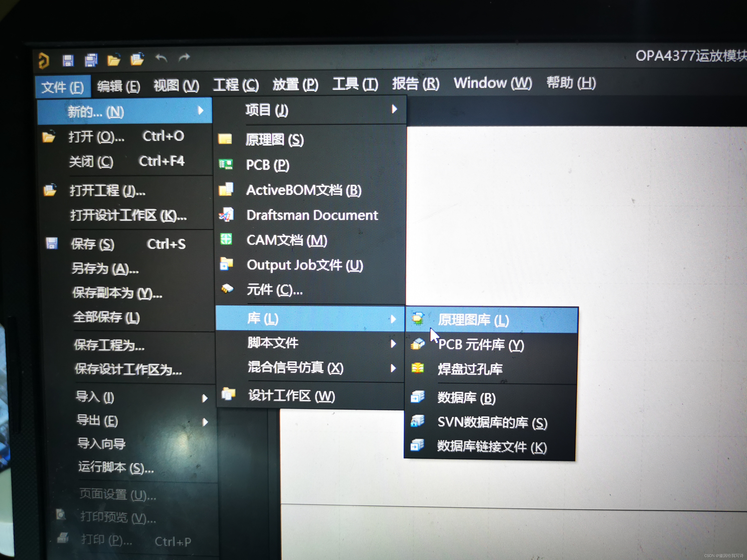The height and width of the screenshot is (560, 747).
Task: Click the Open folder icon in toolbar
Action: 114,60
